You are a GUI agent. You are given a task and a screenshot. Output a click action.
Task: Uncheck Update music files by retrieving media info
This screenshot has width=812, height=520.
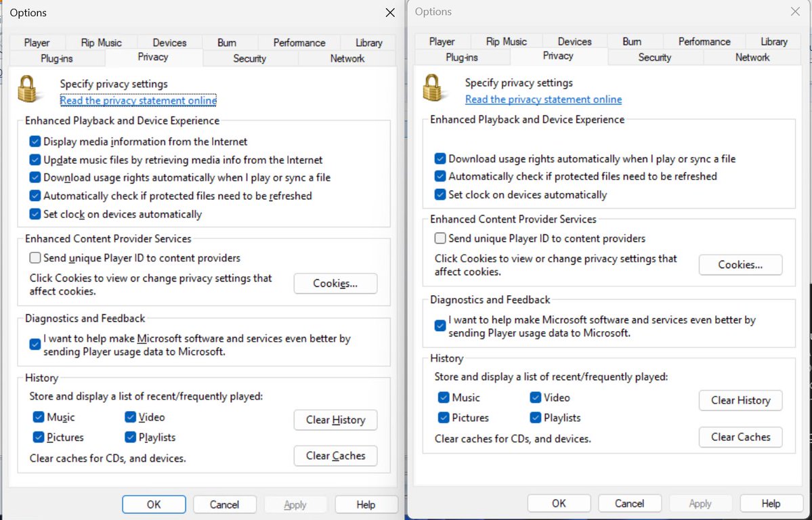coord(35,160)
